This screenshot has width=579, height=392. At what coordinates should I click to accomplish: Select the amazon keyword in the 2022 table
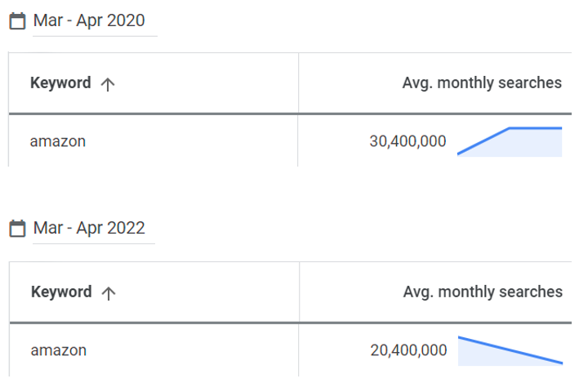click(x=59, y=350)
